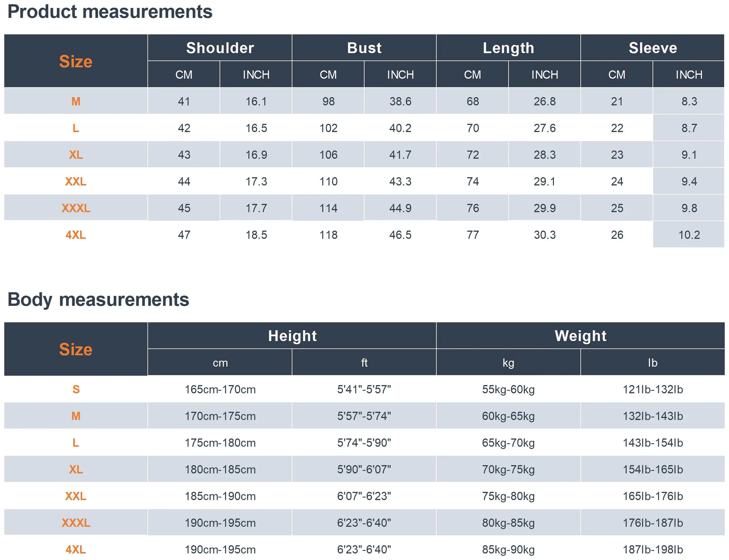This screenshot has width=729, height=560.
Task: Click the Body measurements heading
Action: (98, 299)
